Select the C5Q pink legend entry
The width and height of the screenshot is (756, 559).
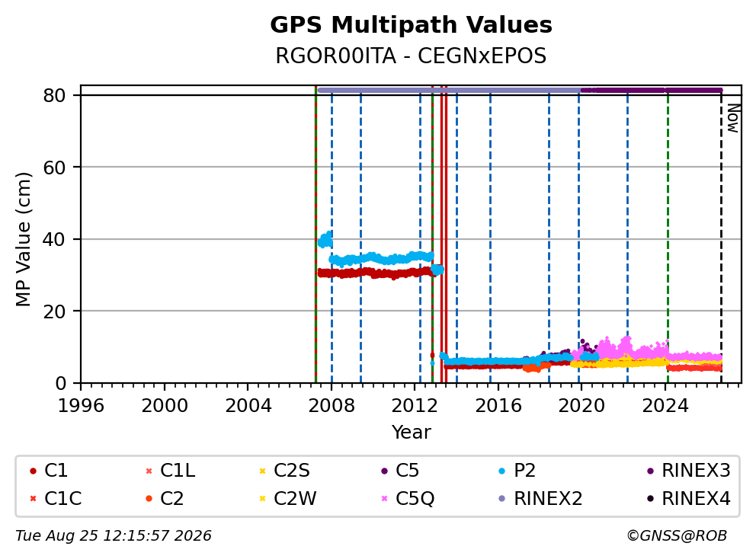pos(408,498)
